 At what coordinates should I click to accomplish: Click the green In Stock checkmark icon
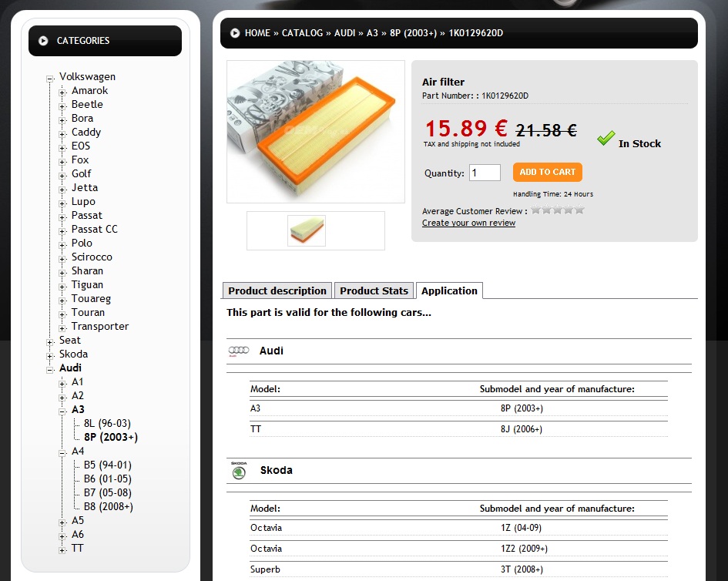coord(606,138)
